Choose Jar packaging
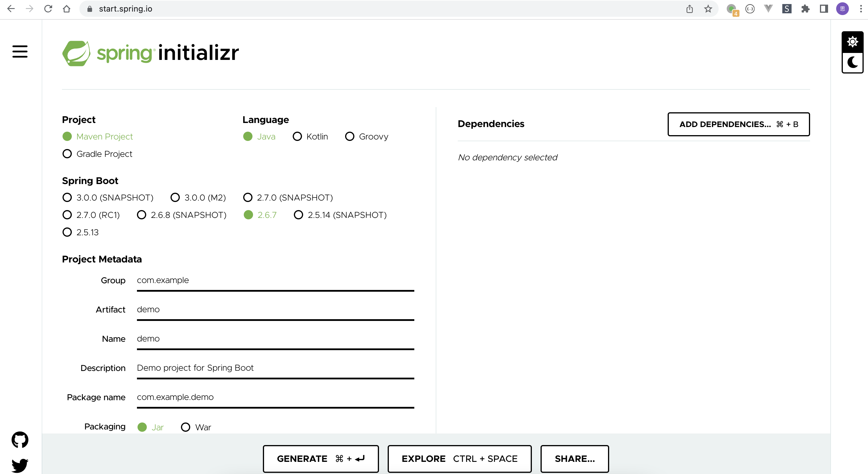The height and width of the screenshot is (474, 868). [151, 427]
